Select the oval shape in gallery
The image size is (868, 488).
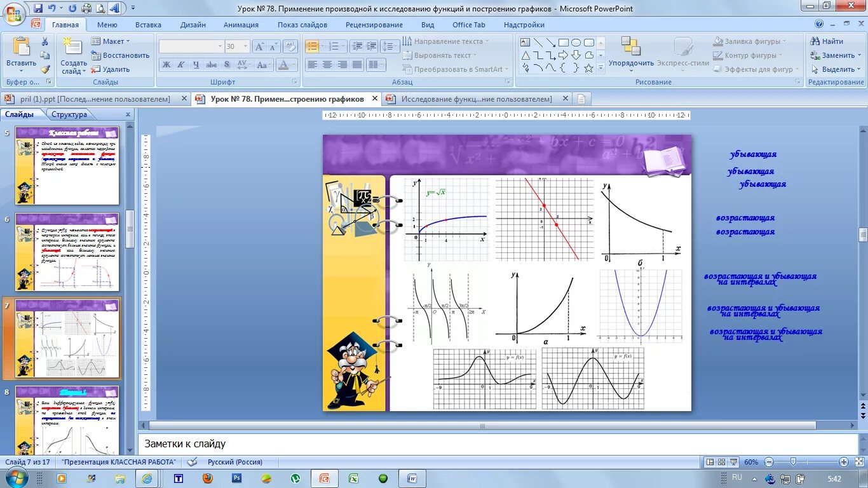[x=576, y=43]
